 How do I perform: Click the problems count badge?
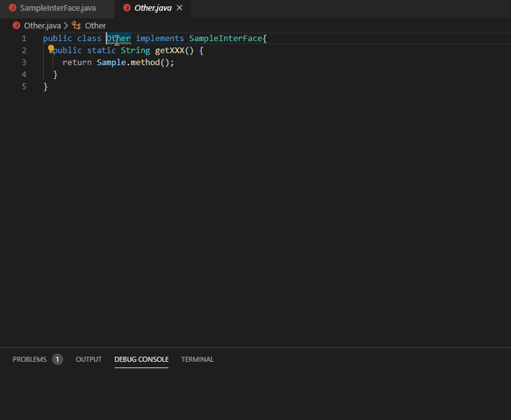pos(58,359)
